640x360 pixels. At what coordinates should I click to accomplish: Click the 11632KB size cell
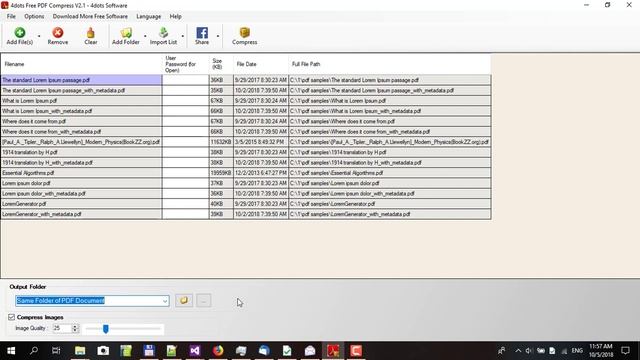[221, 142]
